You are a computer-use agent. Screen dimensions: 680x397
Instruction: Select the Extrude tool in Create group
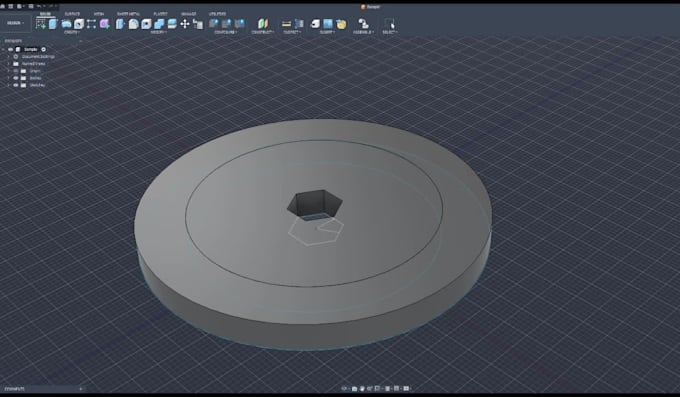pyautogui.click(x=53, y=24)
